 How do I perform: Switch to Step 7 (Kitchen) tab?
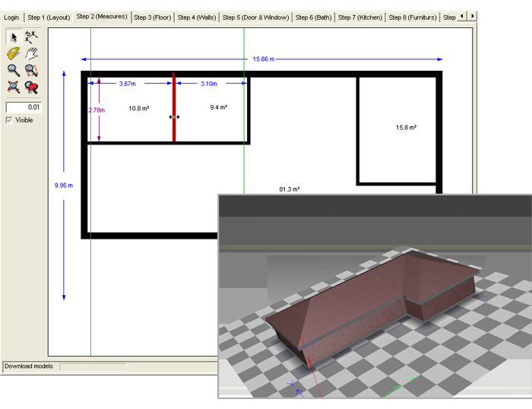point(360,17)
